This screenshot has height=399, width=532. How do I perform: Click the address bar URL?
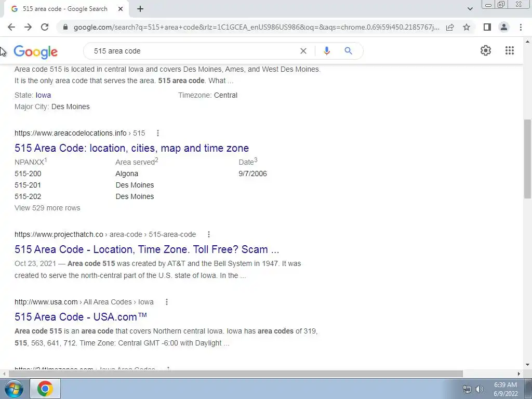click(x=256, y=27)
